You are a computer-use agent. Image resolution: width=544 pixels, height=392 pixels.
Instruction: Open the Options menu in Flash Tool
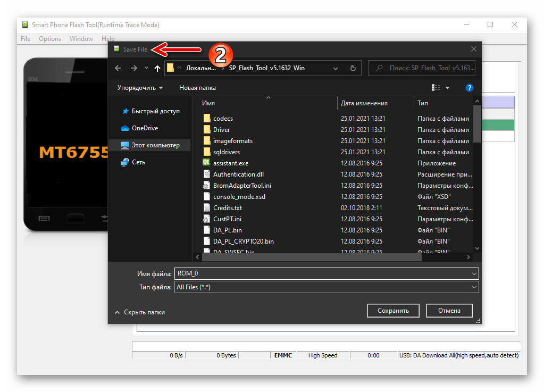coord(50,38)
